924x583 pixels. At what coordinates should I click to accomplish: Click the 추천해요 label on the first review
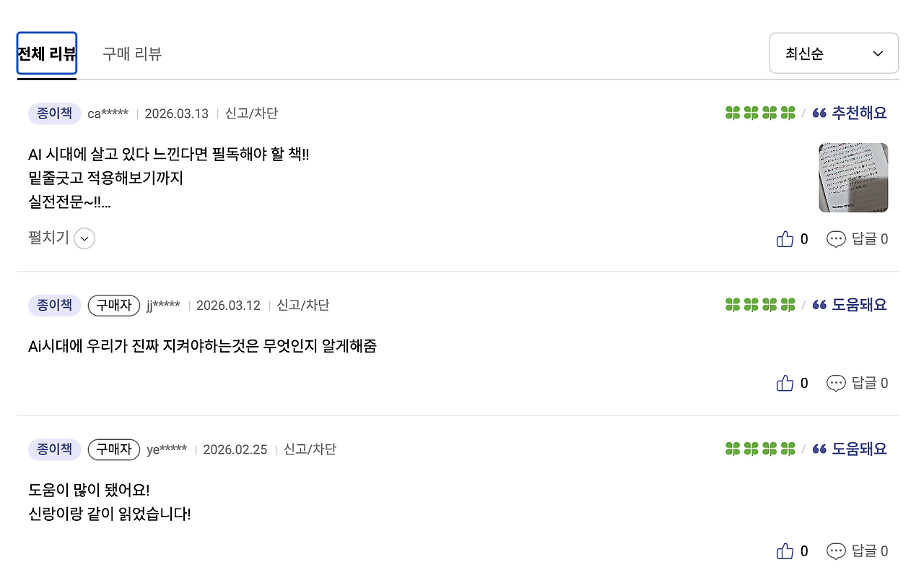click(859, 113)
